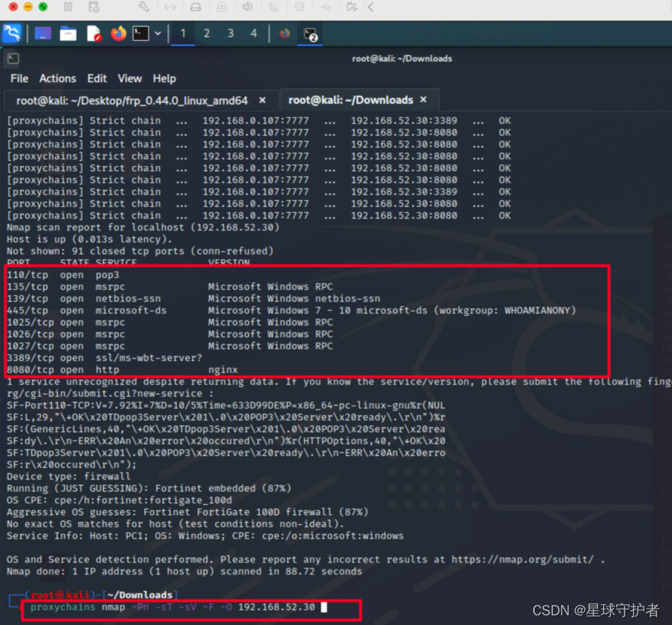
Task: Click the VM shared folders icon
Action: click(x=352, y=7)
